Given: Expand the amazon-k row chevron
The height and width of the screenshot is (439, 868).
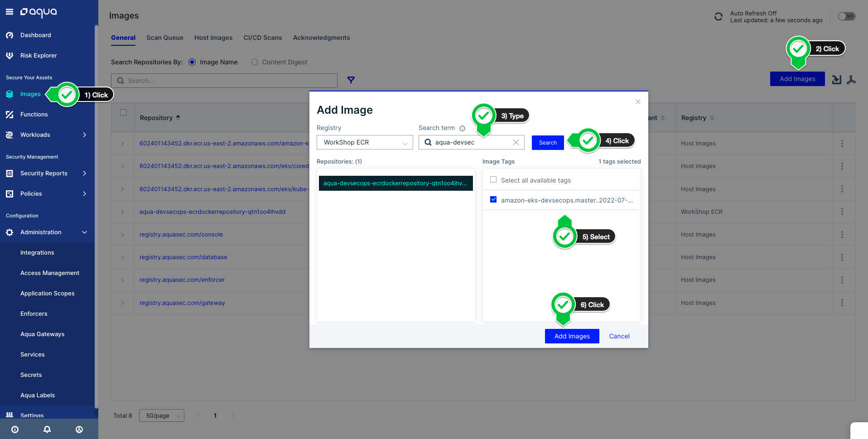Looking at the screenshot, I should point(123,144).
